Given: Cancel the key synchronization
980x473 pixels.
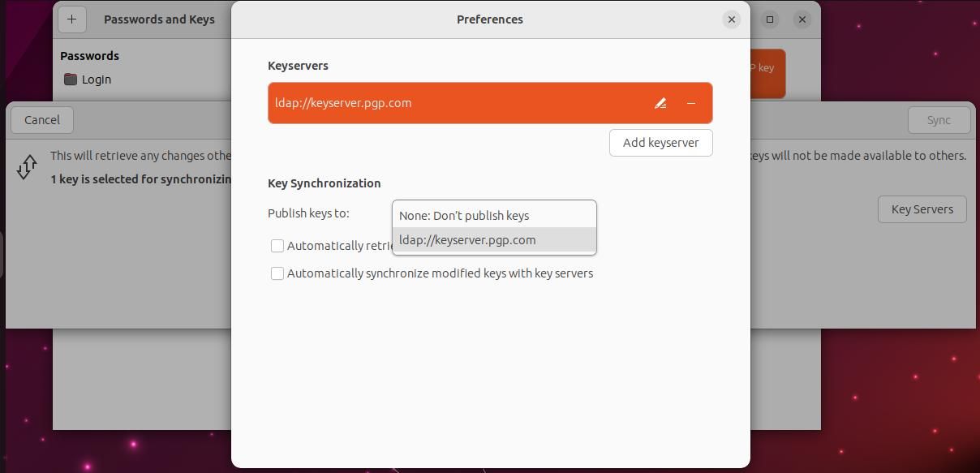Looking at the screenshot, I should 41,119.
